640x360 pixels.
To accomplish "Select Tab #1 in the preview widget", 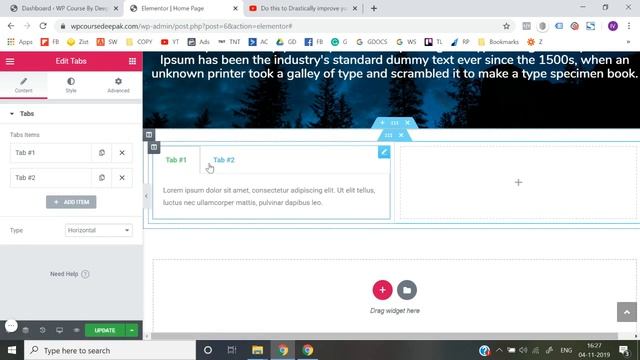I will pyautogui.click(x=176, y=160).
